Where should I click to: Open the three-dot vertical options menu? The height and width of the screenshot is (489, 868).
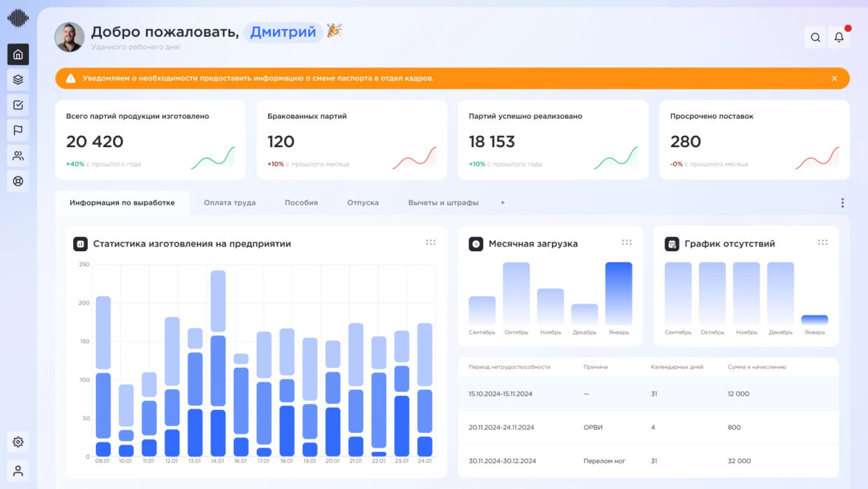(x=842, y=202)
